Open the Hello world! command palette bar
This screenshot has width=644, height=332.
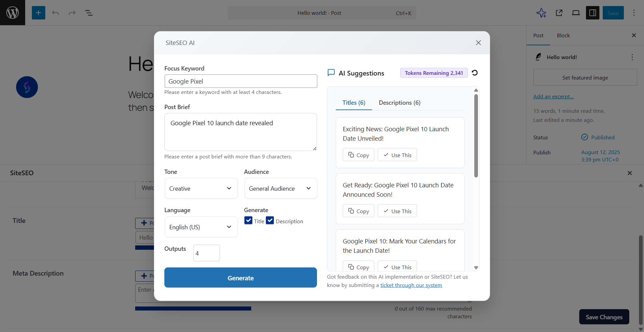[x=322, y=13]
